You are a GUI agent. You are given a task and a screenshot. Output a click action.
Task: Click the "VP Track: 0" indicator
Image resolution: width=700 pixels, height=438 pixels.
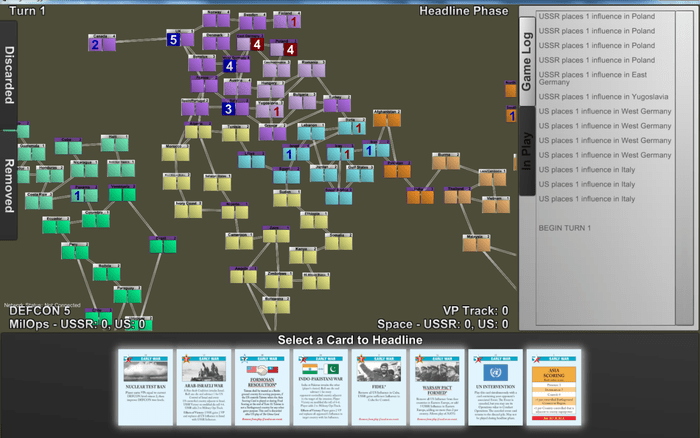point(475,311)
